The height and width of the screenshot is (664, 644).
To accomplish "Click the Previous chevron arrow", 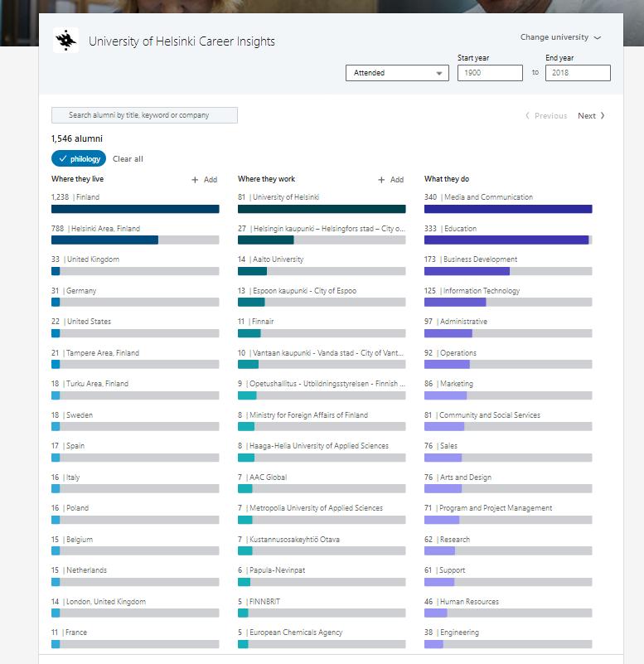I will coord(527,115).
